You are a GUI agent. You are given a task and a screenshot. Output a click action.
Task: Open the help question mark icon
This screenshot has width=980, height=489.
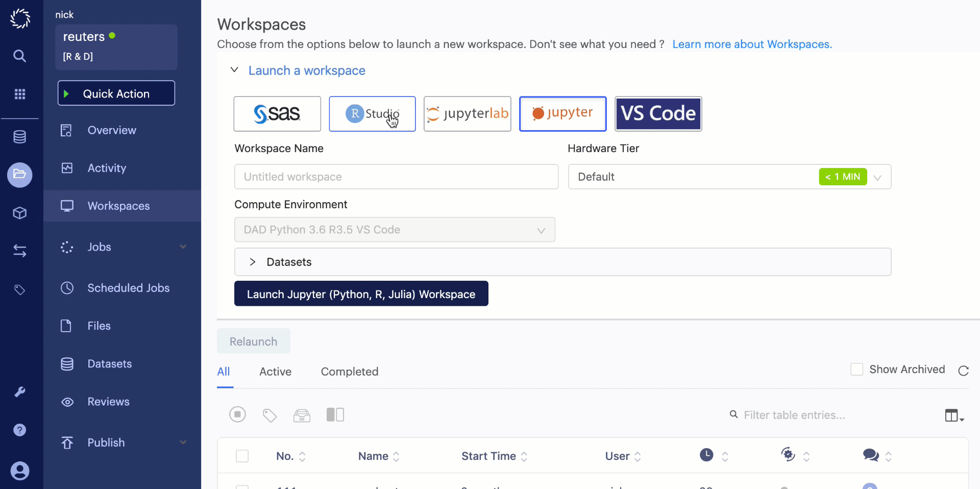[20, 430]
